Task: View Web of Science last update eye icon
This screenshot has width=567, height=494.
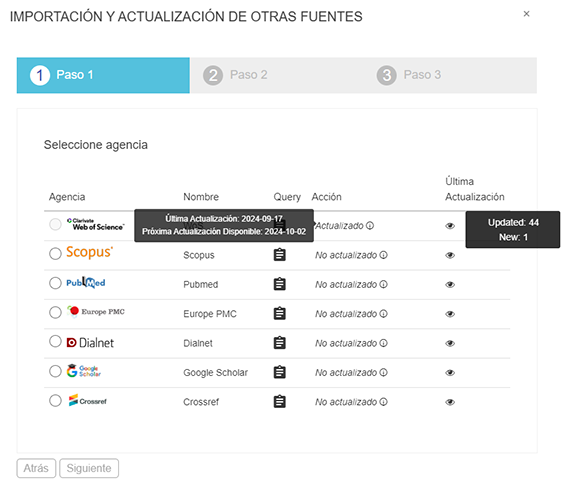Action: coord(450,226)
